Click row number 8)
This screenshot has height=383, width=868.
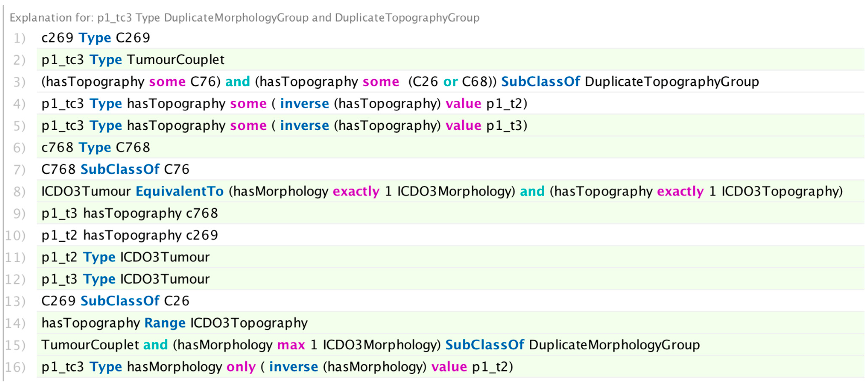click(19, 191)
